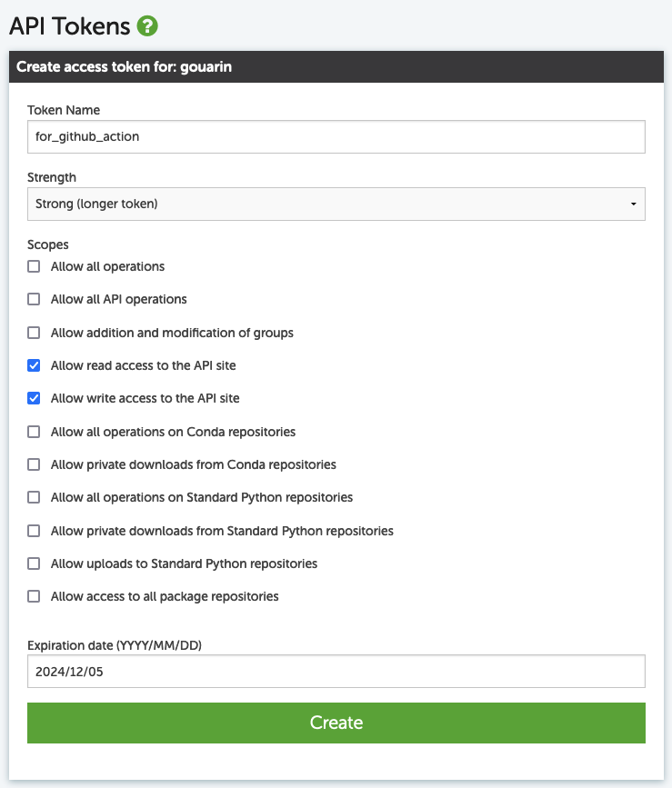Click the Create access token header bar

pyautogui.click(x=336, y=67)
